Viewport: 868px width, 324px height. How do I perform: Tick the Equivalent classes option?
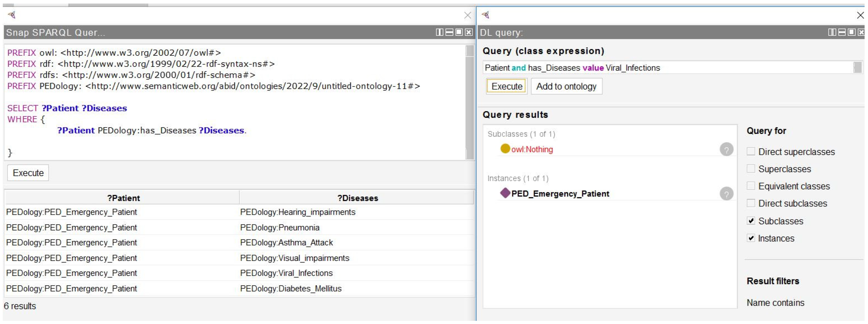751,186
